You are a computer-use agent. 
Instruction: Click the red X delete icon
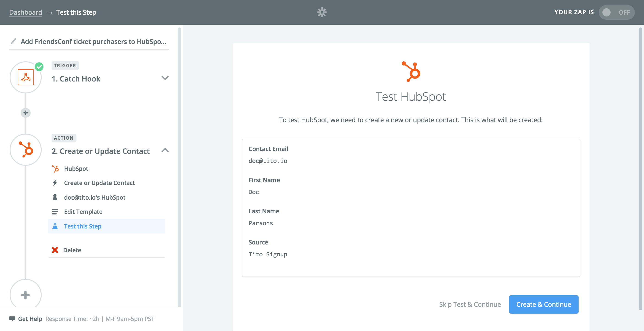(x=55, y=250)
